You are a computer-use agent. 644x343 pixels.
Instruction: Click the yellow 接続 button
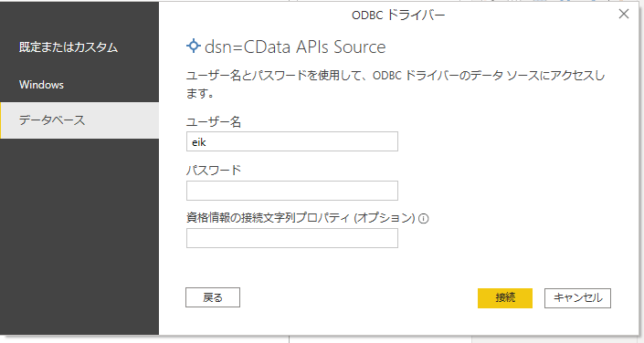(505, 298)
